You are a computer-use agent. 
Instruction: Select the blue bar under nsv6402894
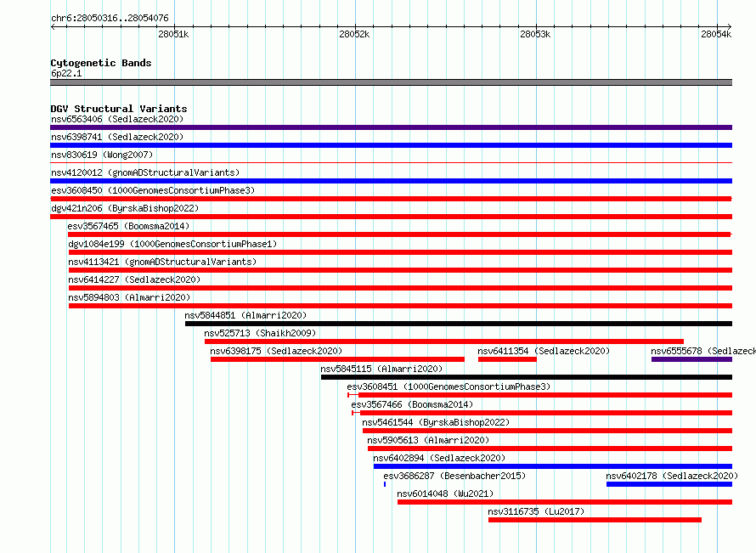click(553, 466)
